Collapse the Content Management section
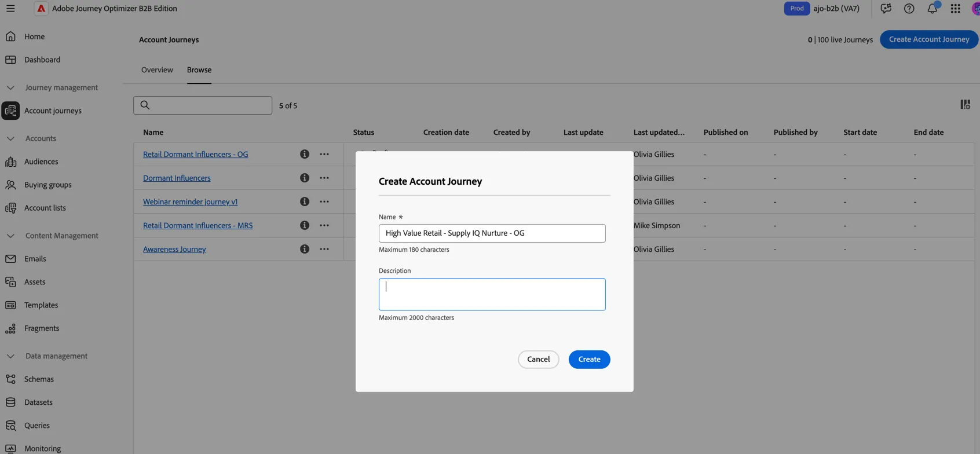Viewport: 980px width, 454px height. 10,236
